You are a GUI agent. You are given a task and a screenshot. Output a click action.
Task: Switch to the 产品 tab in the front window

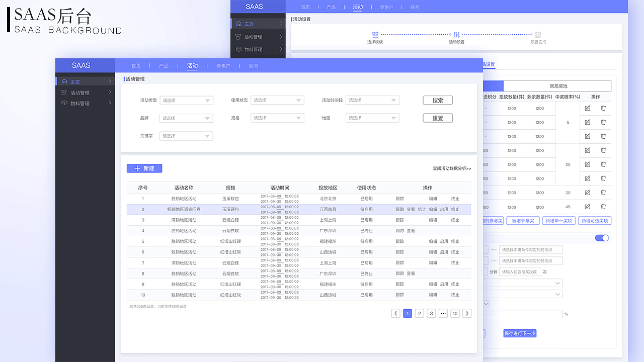coord(164,66)
